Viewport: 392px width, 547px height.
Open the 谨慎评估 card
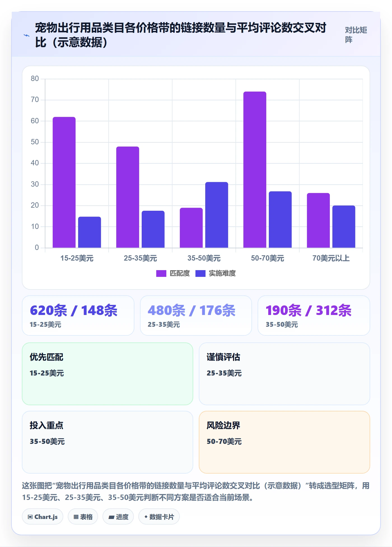coord(284,374)
